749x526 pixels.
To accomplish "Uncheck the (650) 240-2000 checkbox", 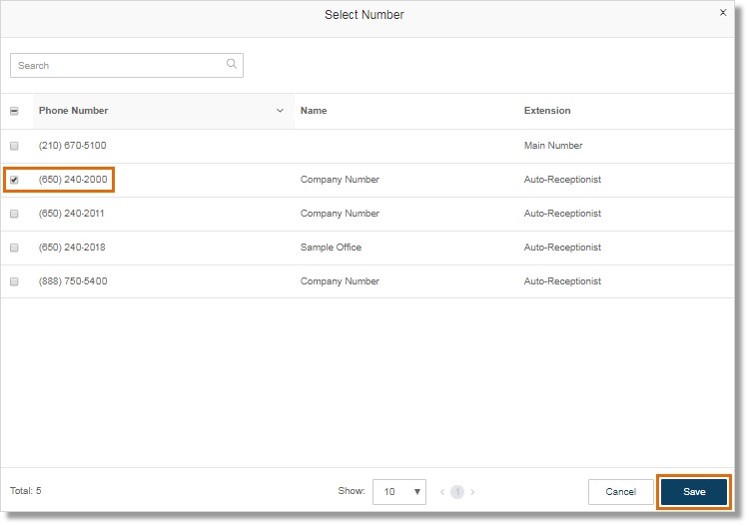I will 14,180.
